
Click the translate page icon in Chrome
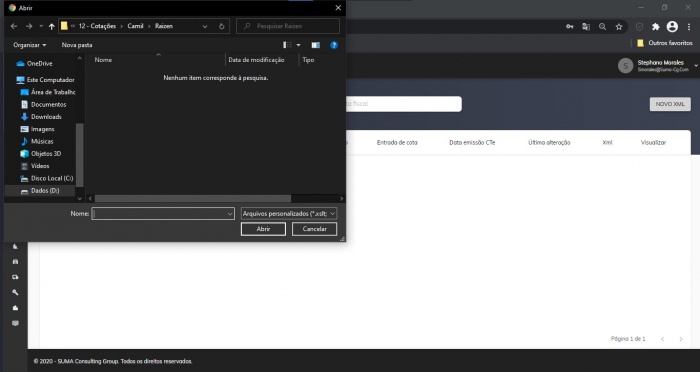(x=586, y=27)
